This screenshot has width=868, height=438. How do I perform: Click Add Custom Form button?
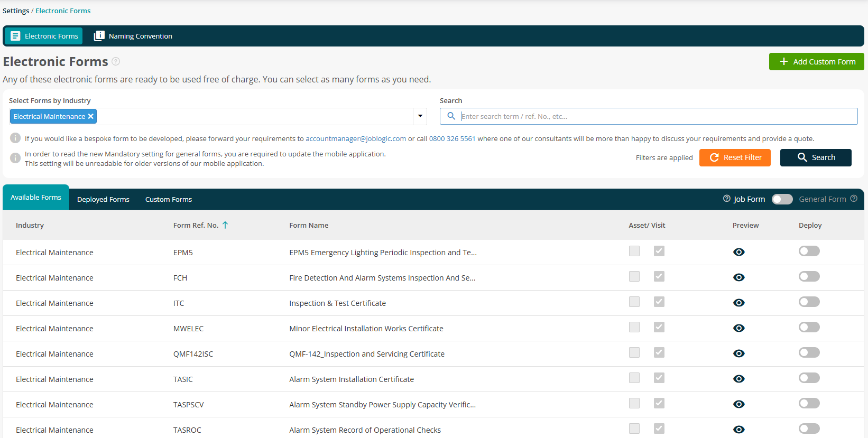point(817,61)
